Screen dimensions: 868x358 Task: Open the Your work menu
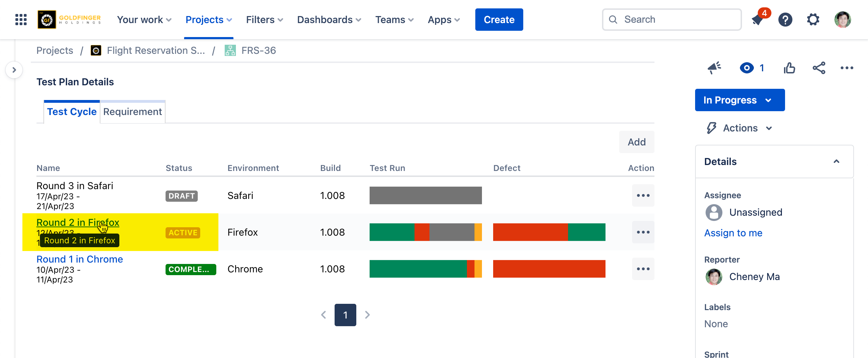click(144, 20)
